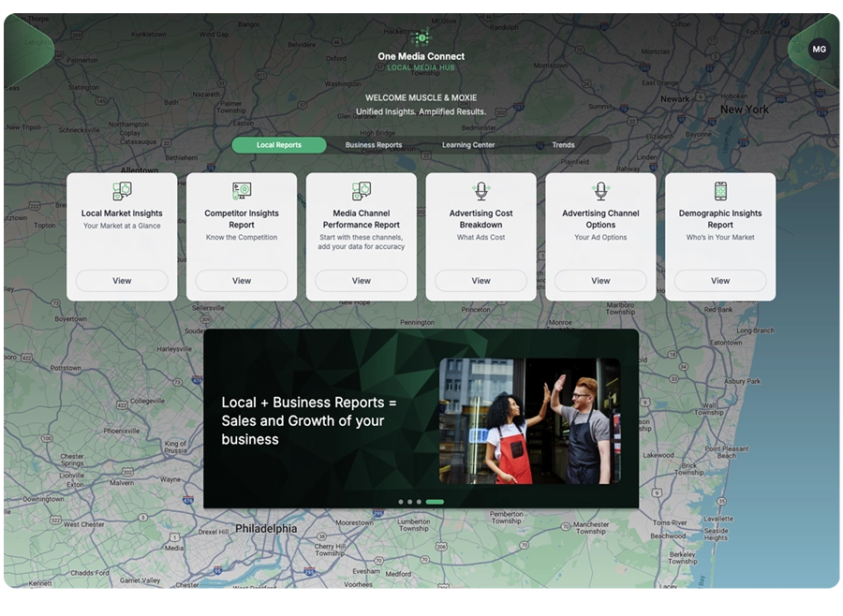View the Media Channel Performance Report

point(362,281)
